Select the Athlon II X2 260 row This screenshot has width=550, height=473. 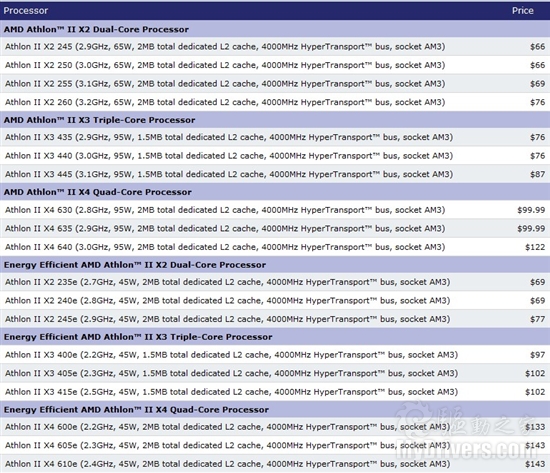click(x=275, y=102)
